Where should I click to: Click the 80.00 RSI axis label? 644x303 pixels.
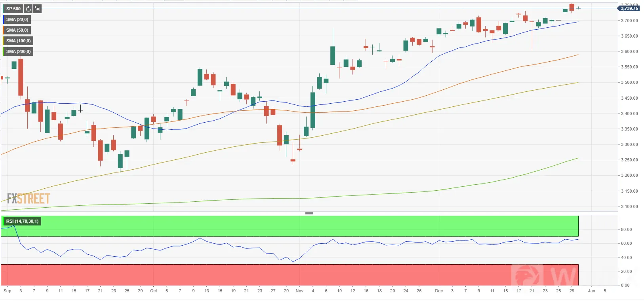point(626,229)
